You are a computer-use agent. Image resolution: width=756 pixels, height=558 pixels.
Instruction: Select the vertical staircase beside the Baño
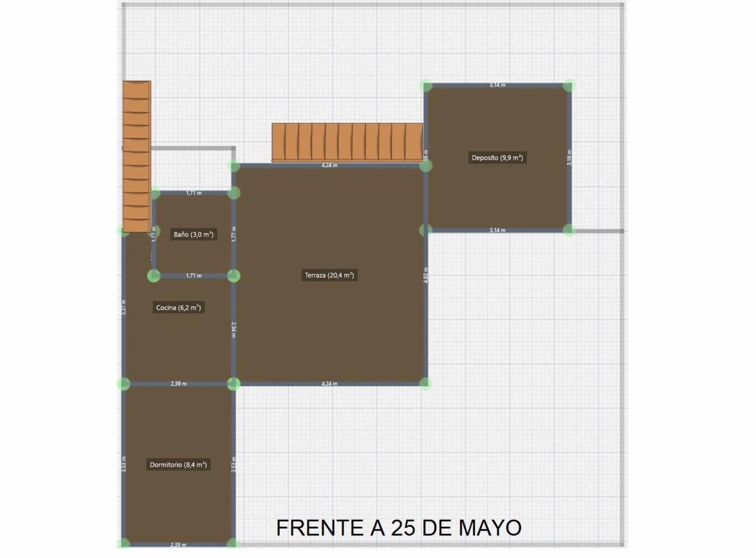click(x=137, y=156)
